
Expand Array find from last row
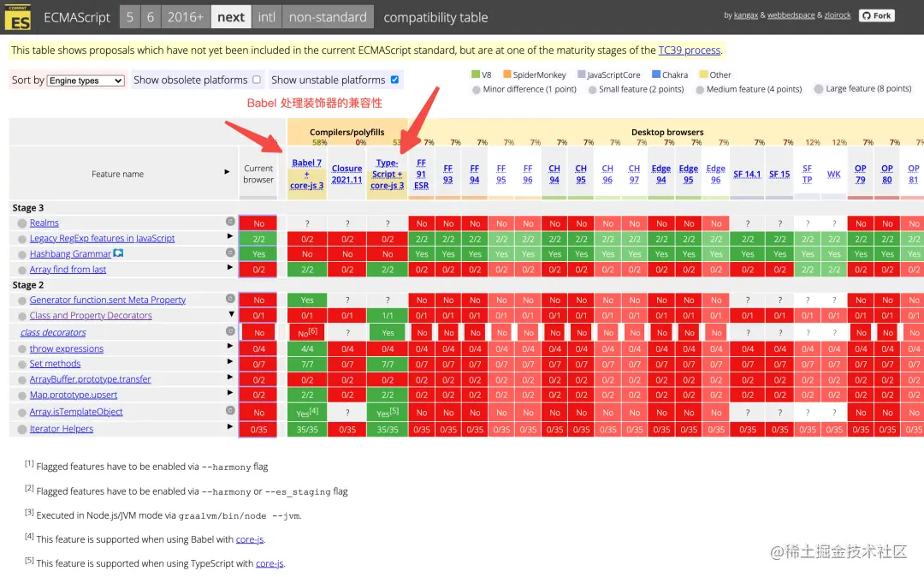pyautogui.click(x=230, y=268)
